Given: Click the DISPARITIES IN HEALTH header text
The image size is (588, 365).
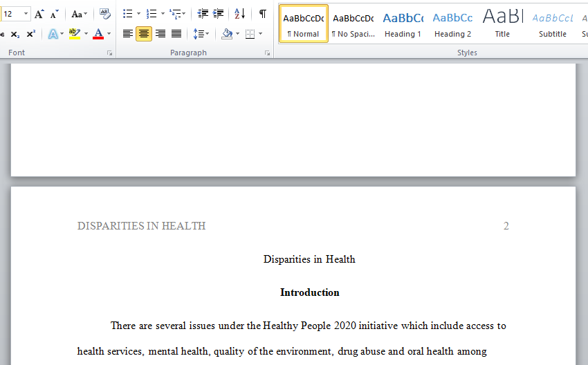Looking at the screenshot, I should (x=141, y=226).
